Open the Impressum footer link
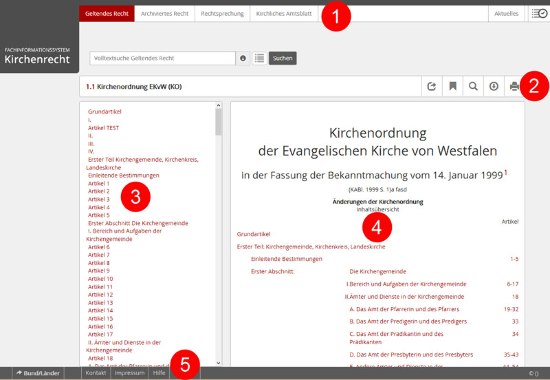This screenshot has width=550, height=380. coord(129,373)
